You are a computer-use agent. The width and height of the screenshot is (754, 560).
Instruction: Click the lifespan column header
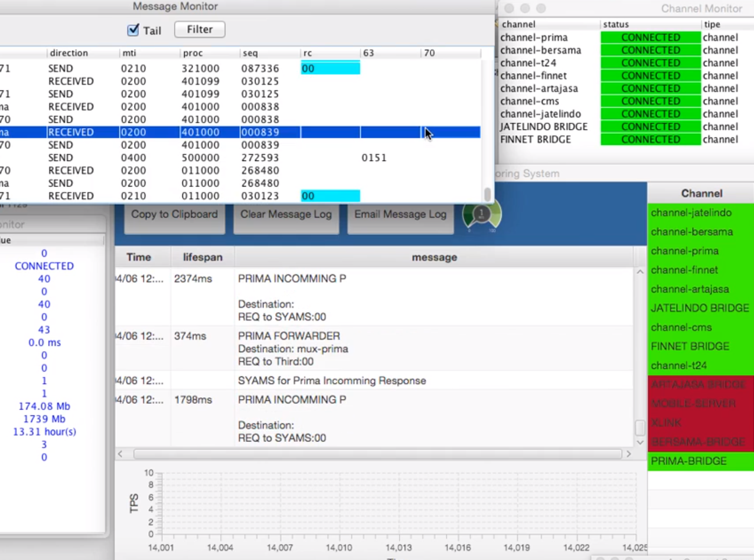point(203,257)
